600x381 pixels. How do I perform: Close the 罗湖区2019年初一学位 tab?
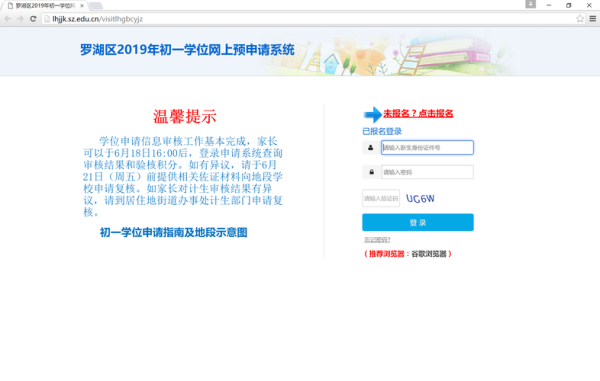coord(82,6)
